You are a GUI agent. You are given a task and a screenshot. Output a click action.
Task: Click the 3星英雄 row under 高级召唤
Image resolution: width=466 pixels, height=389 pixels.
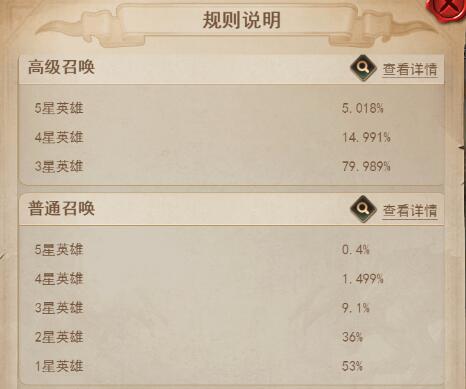pos(232,166)
